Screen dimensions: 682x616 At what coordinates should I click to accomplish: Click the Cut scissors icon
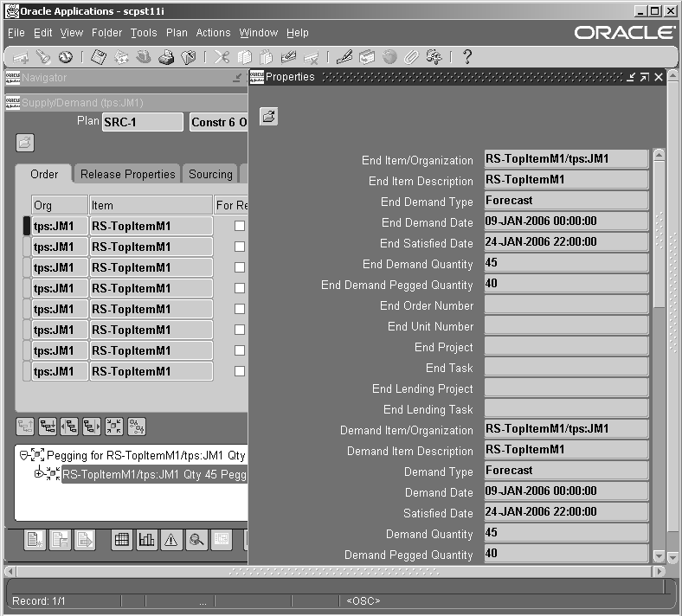tap(222, 57)
